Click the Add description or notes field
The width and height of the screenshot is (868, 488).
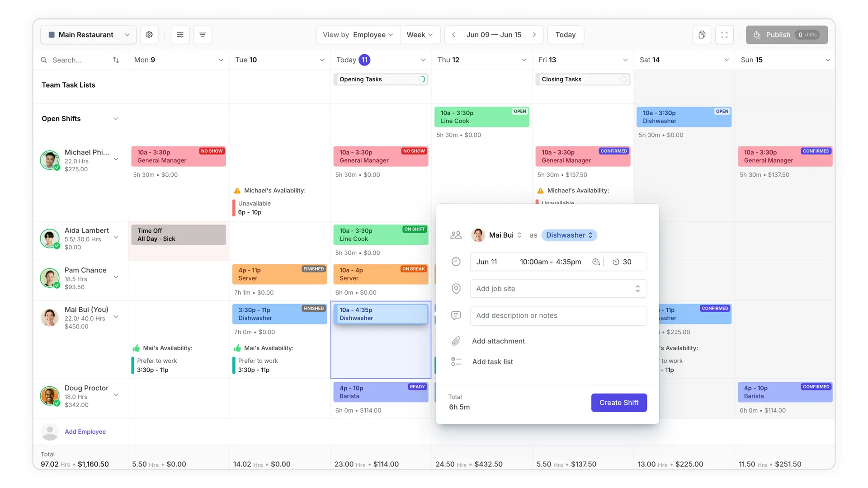point(558,316)
